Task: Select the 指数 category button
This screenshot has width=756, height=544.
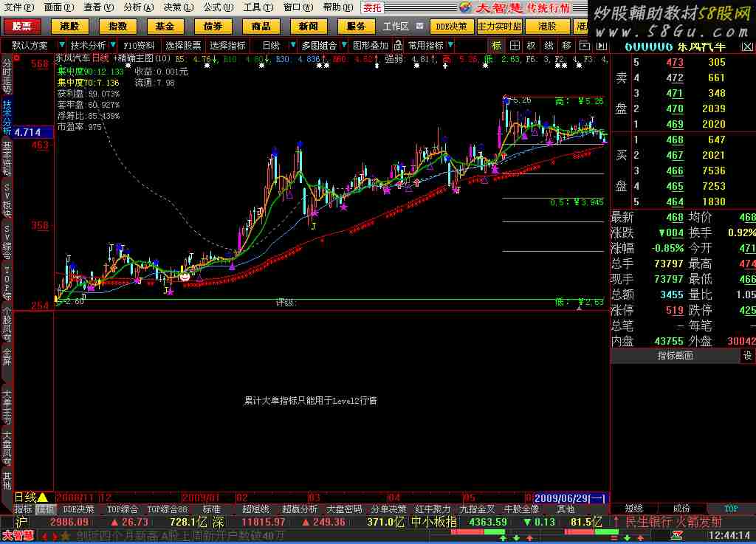Action: click(x=117, y=26)
